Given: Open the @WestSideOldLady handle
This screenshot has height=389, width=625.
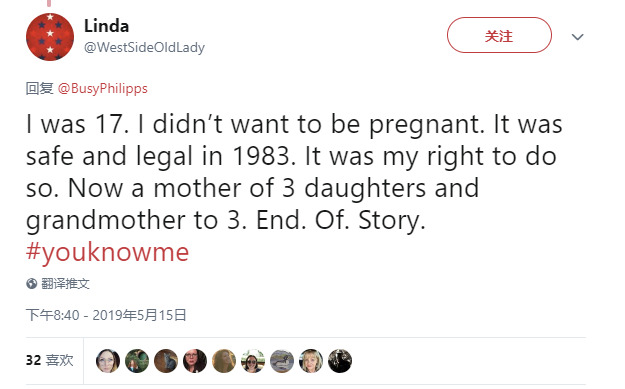Looking at the screenshot, I should pos(144,47).
